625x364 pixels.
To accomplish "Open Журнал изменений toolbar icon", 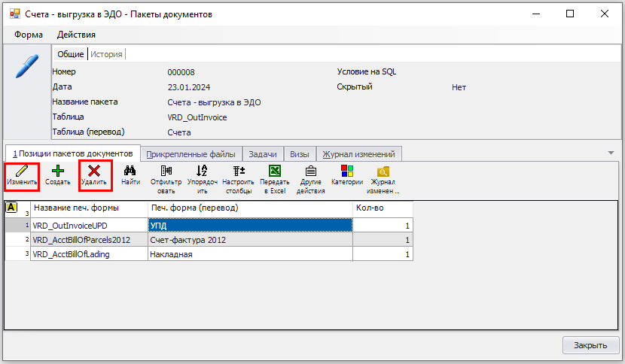I will pos(383,171).
